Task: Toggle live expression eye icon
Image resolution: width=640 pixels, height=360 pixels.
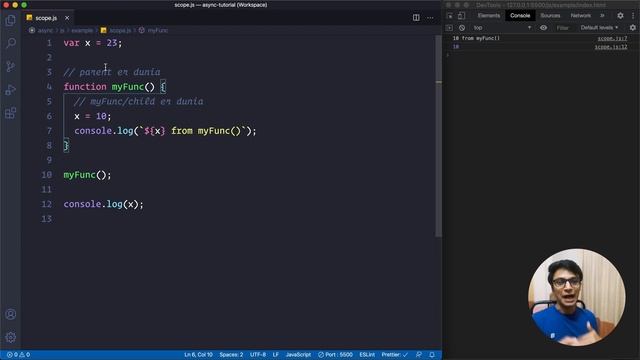Action: tap(543, 28)
